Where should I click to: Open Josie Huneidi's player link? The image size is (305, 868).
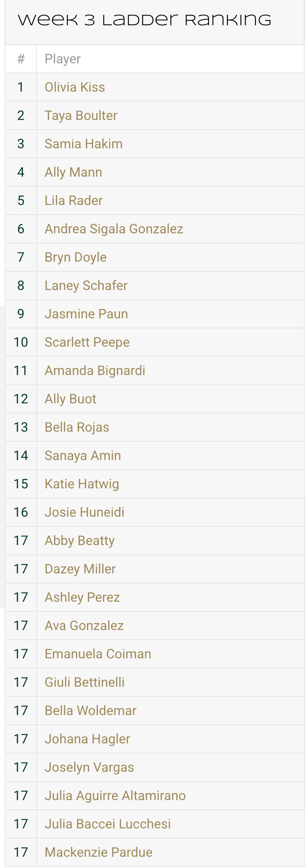click(84, 512)
